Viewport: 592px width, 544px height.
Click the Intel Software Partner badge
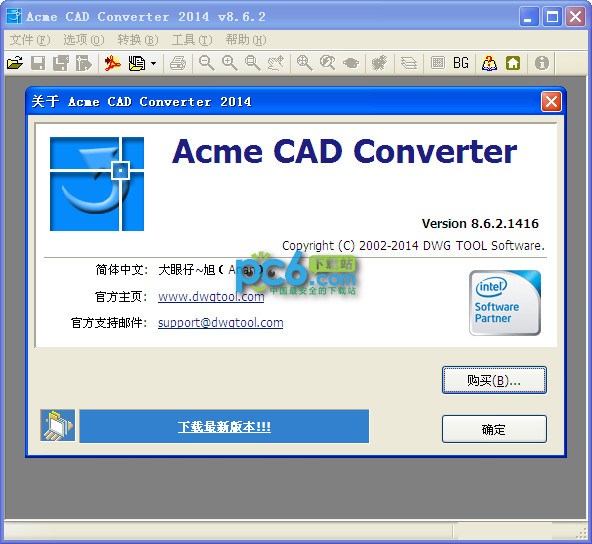click(505, 303)
